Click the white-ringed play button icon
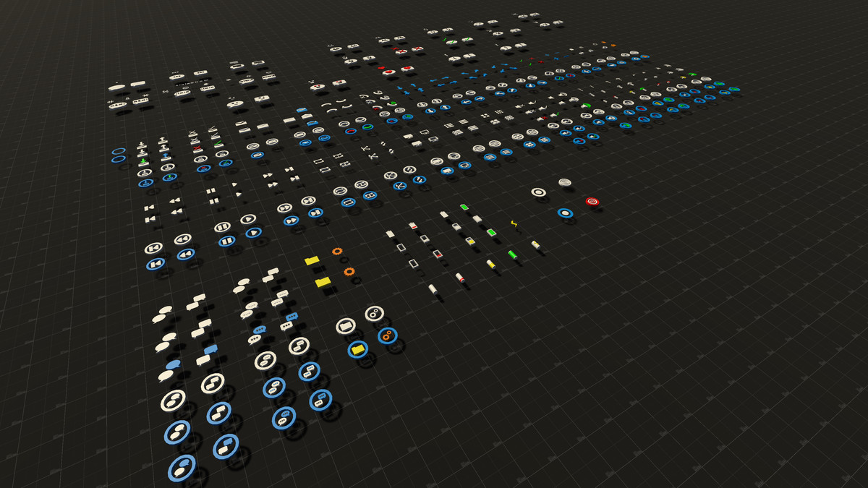 (x=248, y=219)
